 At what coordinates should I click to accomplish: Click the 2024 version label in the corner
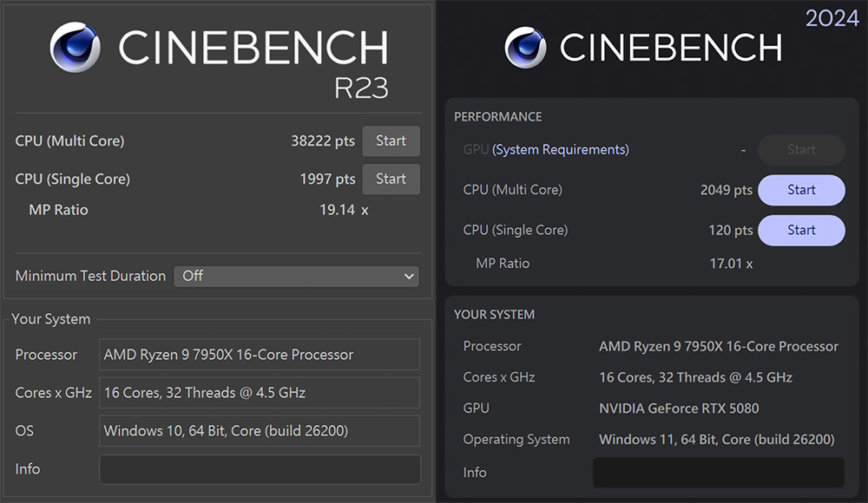click(x=832, y=18)
